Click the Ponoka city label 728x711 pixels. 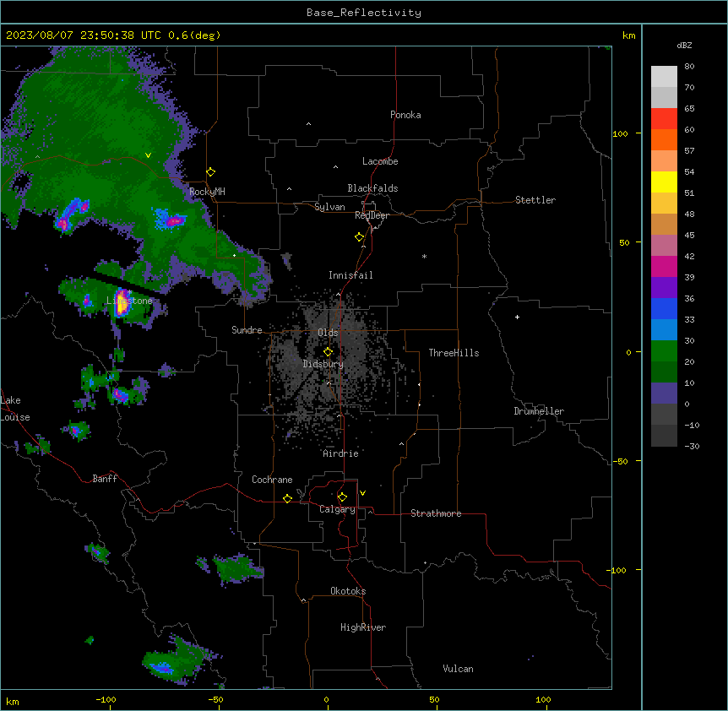click(x=405, y=115)
